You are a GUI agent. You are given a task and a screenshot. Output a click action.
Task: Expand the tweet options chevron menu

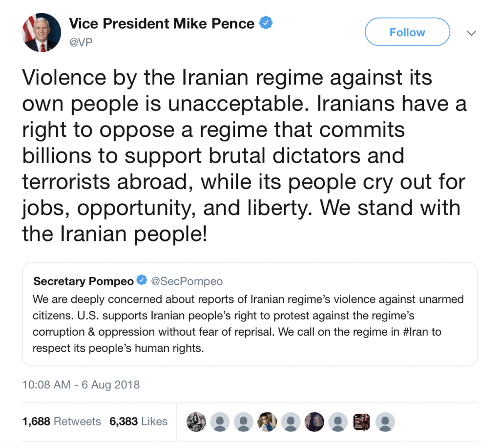[x=471, y=33]
